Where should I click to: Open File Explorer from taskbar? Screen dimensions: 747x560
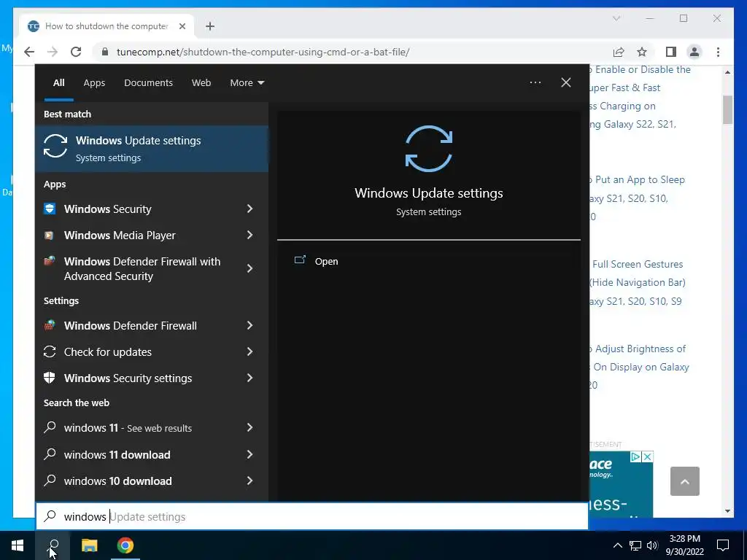[x=89, y=545]
